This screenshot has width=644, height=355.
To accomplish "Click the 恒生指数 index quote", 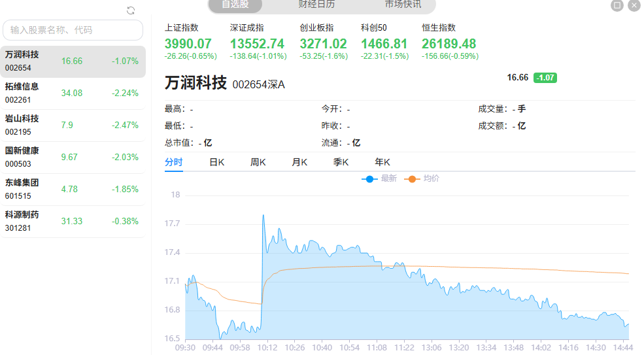I will 449,44.
